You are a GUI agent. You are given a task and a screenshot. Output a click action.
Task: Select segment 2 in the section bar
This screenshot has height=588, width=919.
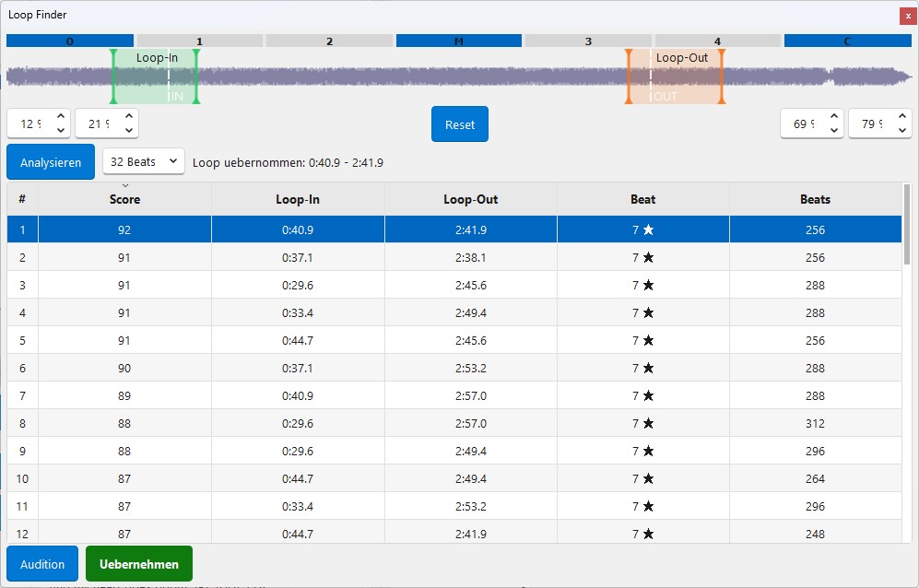coord(329,41)
